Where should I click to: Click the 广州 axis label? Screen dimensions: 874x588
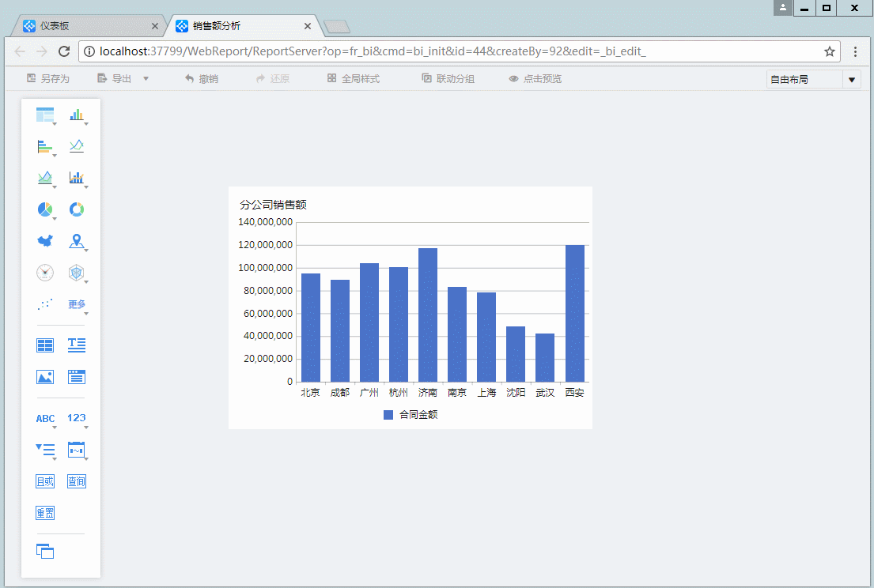tap(369, 393)
